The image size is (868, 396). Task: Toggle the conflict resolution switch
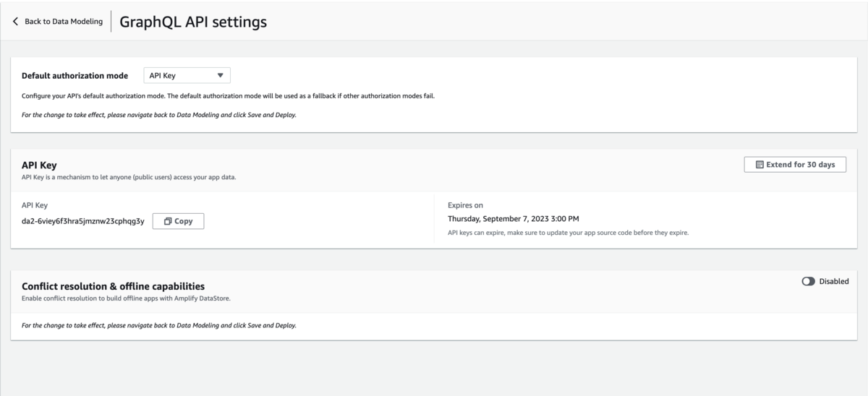(x=809, y=281)
